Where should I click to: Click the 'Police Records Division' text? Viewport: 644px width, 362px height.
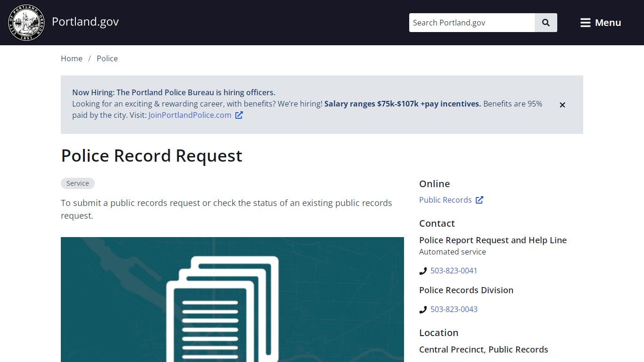466,290
